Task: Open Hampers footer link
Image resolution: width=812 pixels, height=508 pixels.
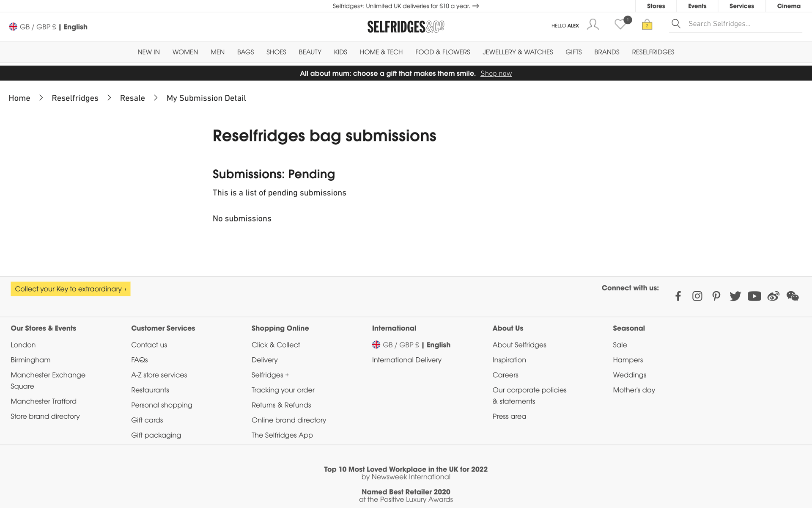Action: (628, 360)
